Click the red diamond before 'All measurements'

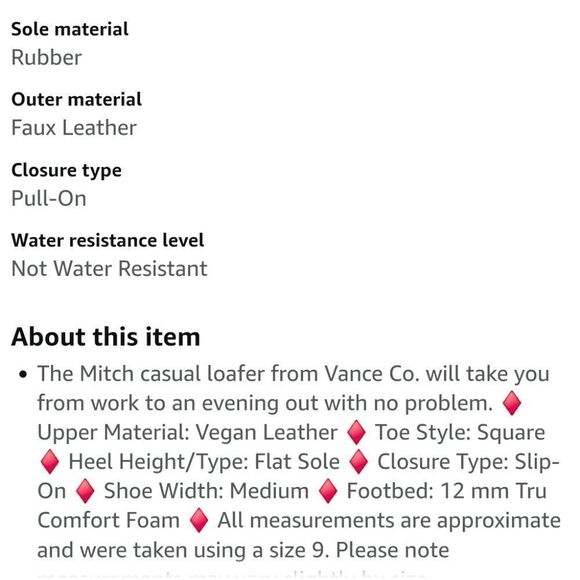pos(199,520)
